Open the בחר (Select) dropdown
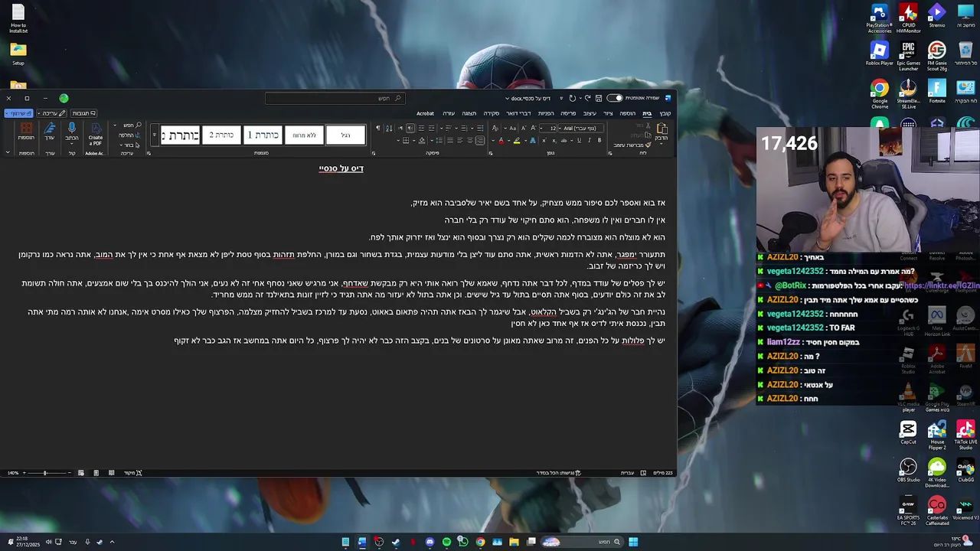The height and width of the screenshot is (551, 980). click(x=130, y=145)
